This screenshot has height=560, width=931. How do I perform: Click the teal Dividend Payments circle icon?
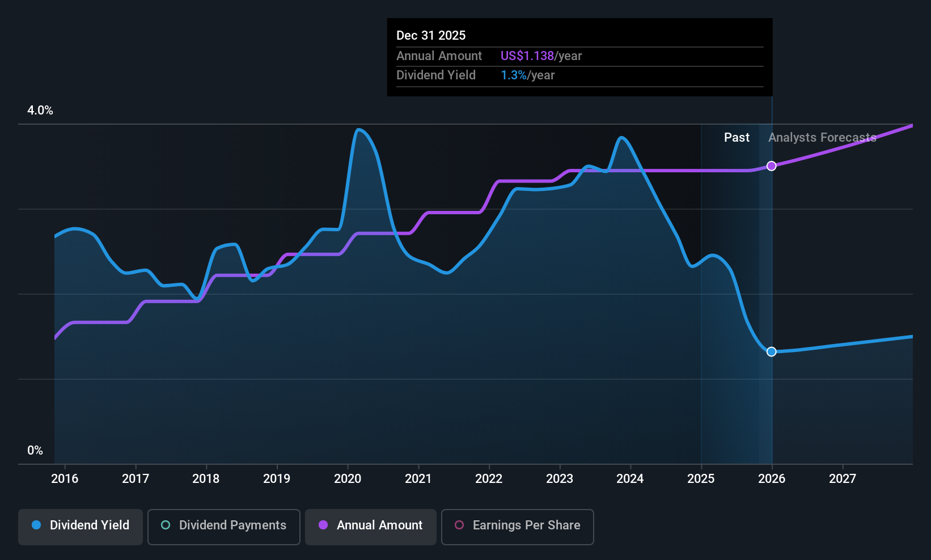click(x=166, y=525)
